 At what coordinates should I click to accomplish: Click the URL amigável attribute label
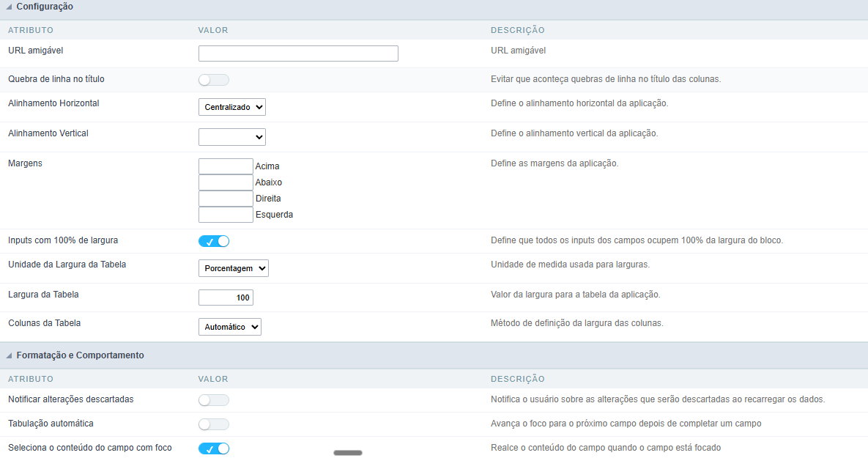35,51
